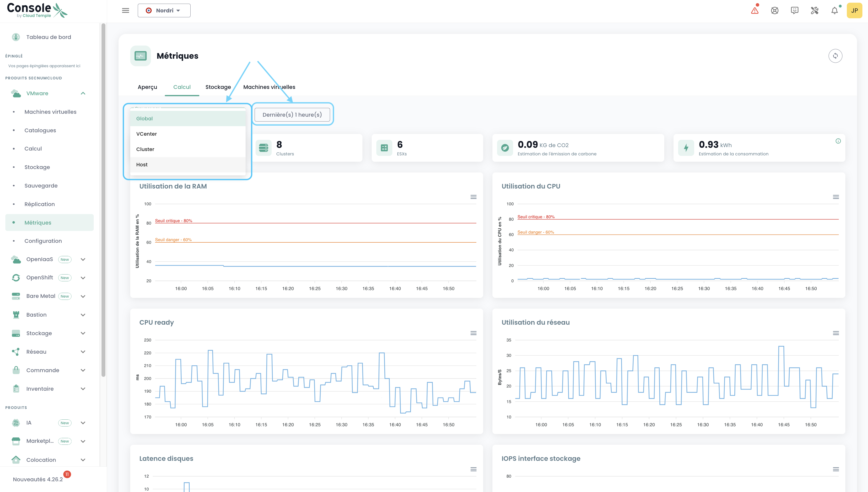Click consumption estimate info icon
The height and width of the screenshot is (492, 868).
[838, 141]
